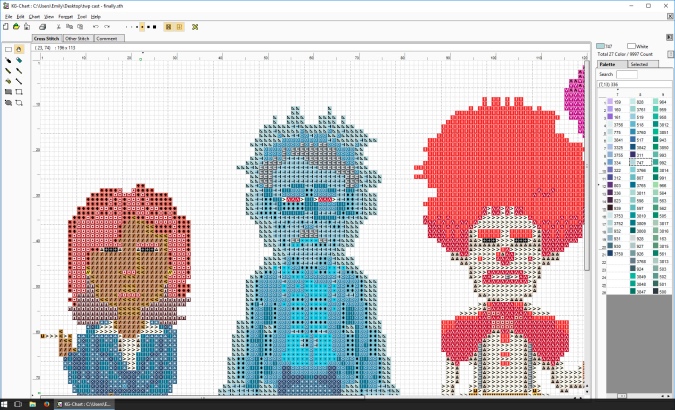Click the Print icon in toolbar
The image size is (675, 410).
click(x=43, y=27)
